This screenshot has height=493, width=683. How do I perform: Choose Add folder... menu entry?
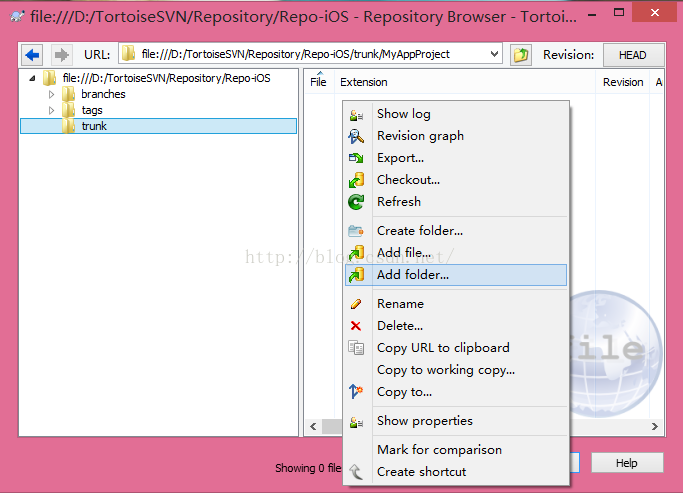coord(456,275)
